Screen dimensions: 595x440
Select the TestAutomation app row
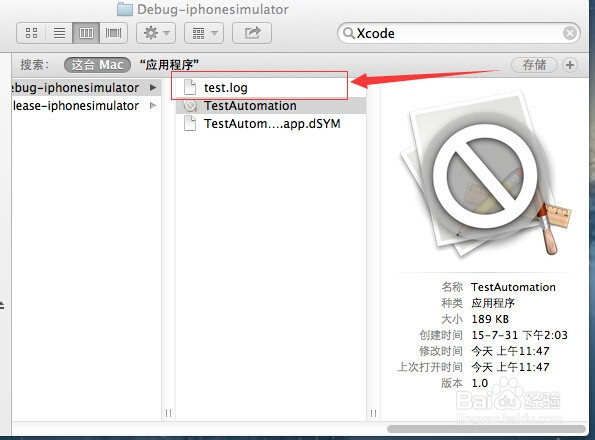(271, 105)
